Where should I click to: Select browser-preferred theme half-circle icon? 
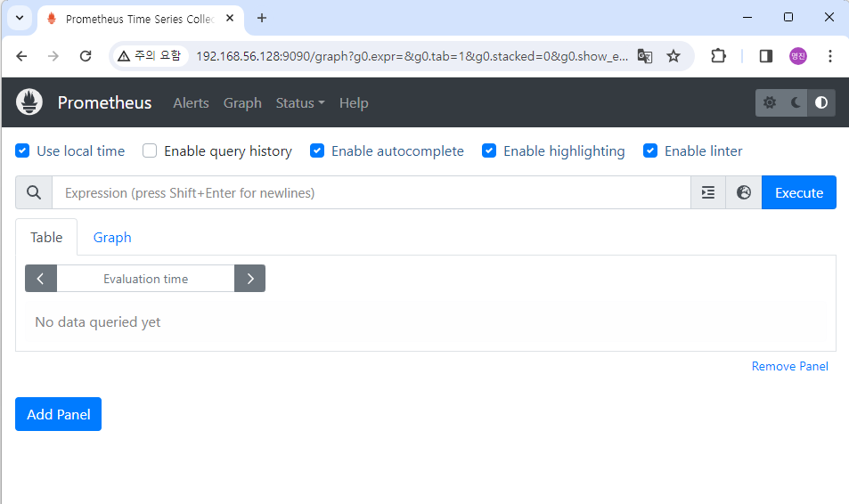point(821,103)
